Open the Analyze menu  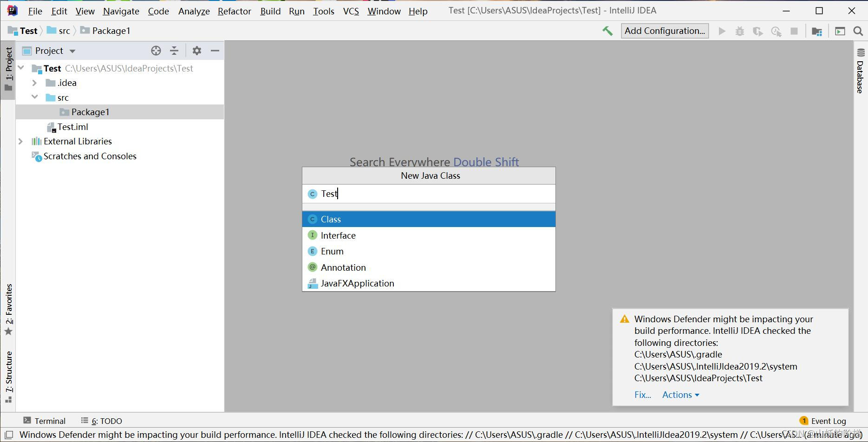tap(194, 11)
